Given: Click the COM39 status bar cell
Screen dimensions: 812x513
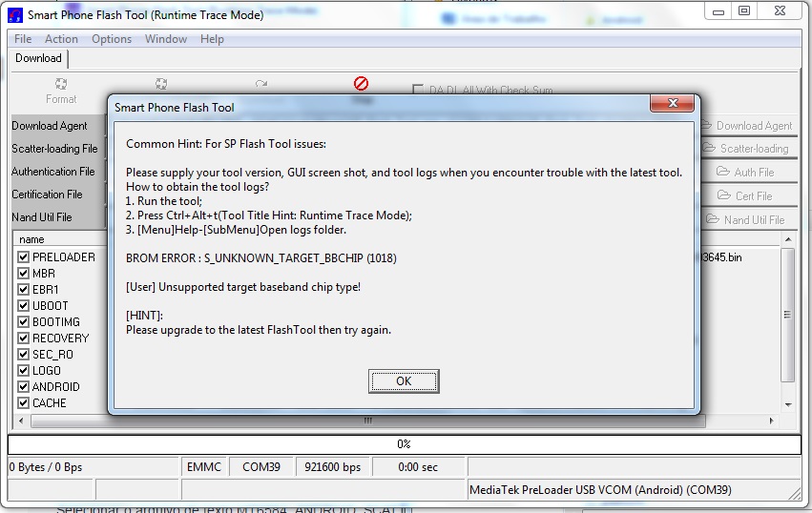Looking at the screenshot, I should [261, 467].
